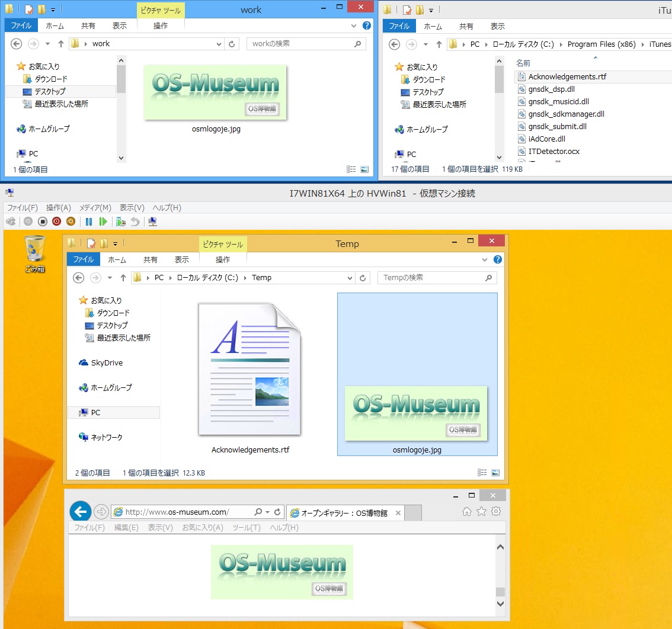Viewport: 672px width, 629px height.
Task: Open IE address bar search dropdown arrow
Action: (x=267, y=512)
